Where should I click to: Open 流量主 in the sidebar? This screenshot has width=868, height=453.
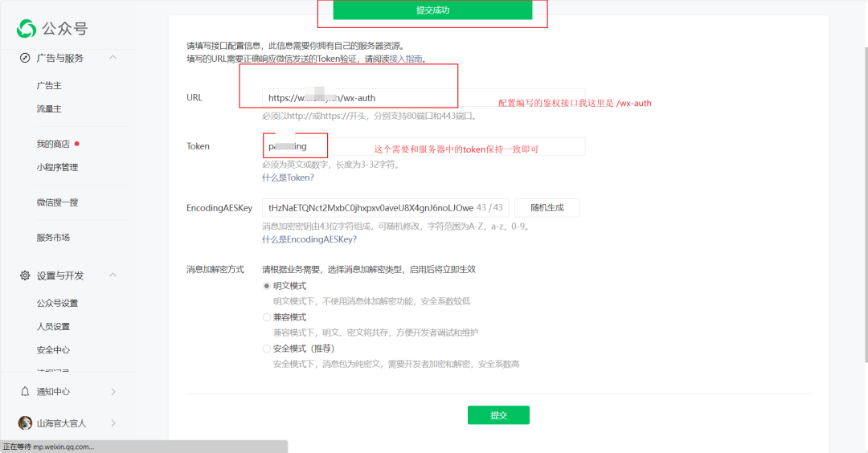tap(49, 108)
